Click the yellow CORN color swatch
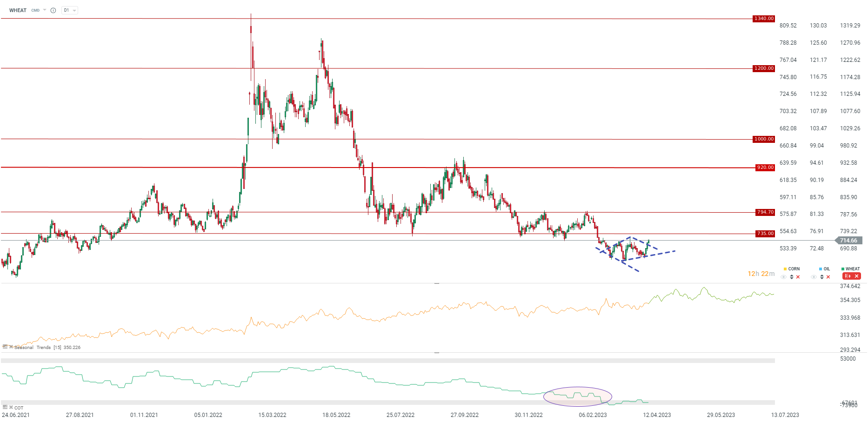The height and width of the screenshot is (423, 868). 785,269
